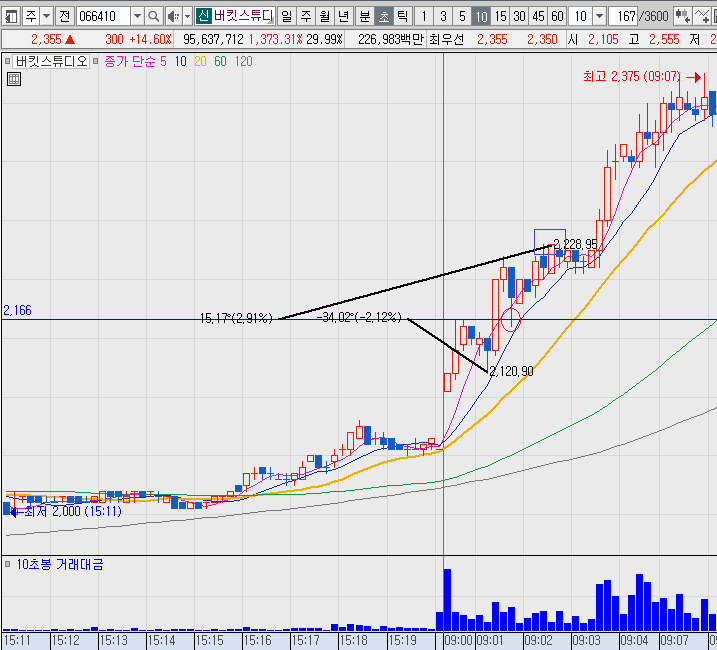
Task: Click the 2,120,90 trendline end label
Action: point(511,371)
